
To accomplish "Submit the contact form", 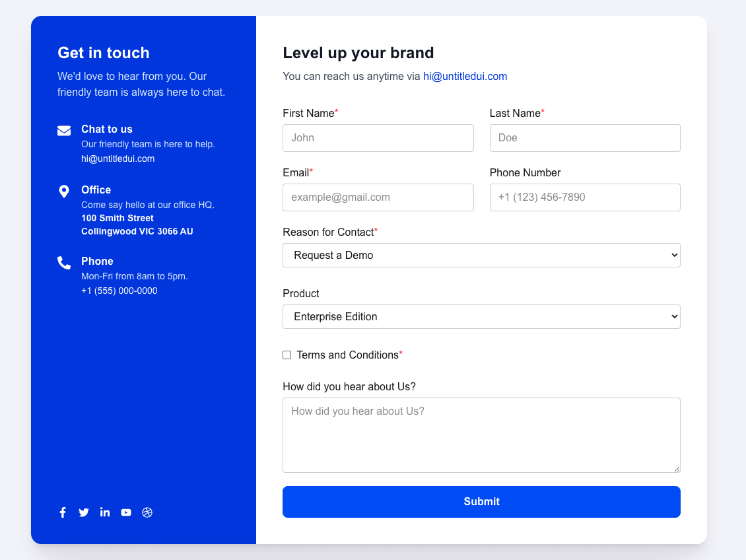I will pos(481,502).
